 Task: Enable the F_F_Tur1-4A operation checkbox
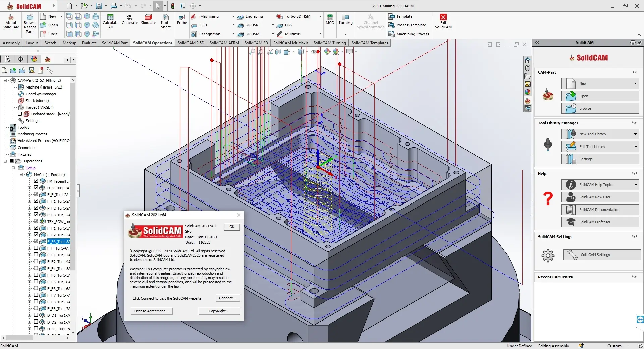point(36,248)
